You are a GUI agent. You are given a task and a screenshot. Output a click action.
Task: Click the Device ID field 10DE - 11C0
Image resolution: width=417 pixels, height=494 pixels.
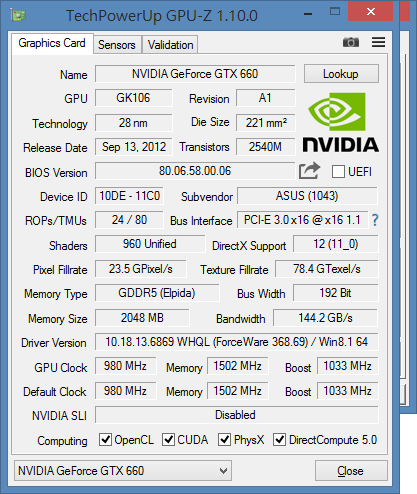129,196
